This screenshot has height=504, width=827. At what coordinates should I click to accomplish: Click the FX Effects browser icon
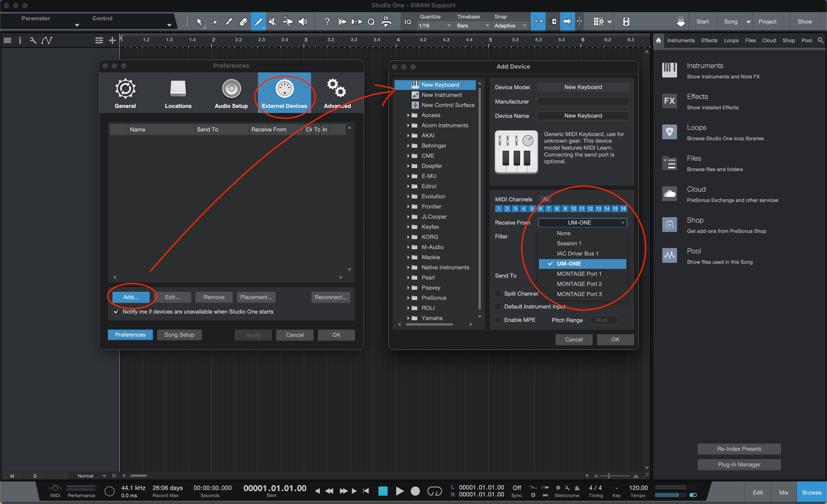(669, 101)
